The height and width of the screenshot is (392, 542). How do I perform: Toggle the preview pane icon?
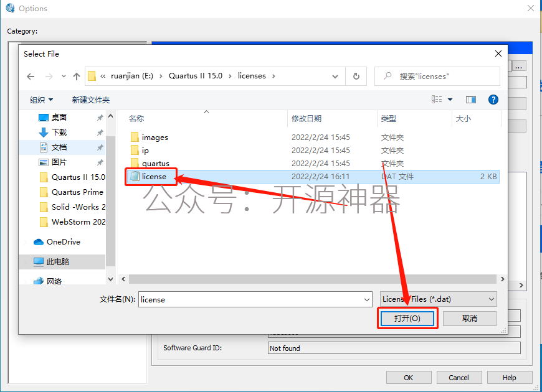coord(471,100)
